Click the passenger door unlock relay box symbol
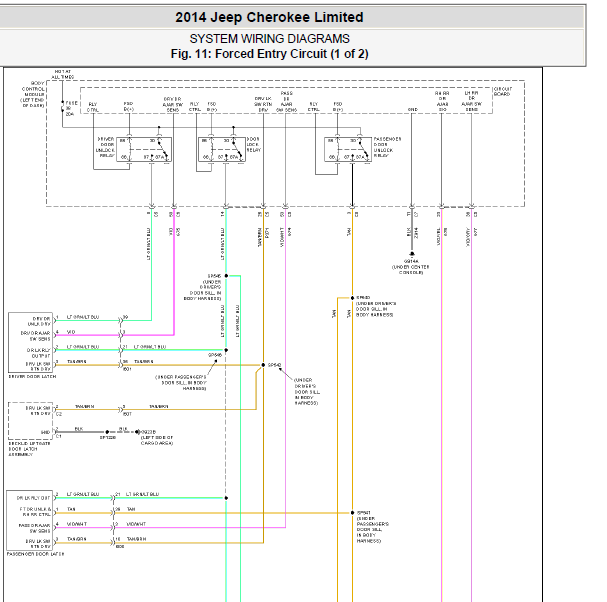The width and height of the screenshot is (607, 602). pyautogui.click(x=348, y=149)
